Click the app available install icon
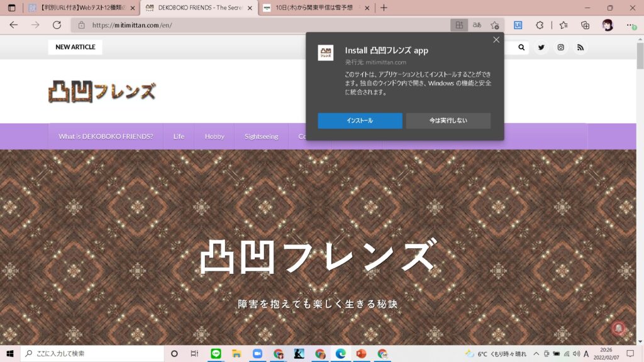This screenshot has height=362, width=644. point(459,25)
